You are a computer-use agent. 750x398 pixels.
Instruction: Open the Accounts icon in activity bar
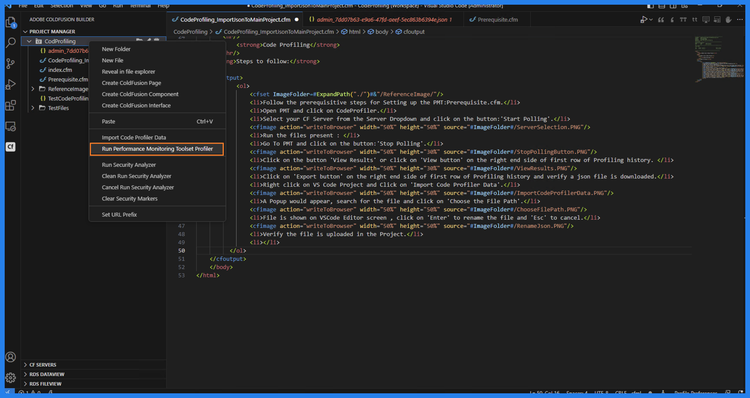(11, 357)
